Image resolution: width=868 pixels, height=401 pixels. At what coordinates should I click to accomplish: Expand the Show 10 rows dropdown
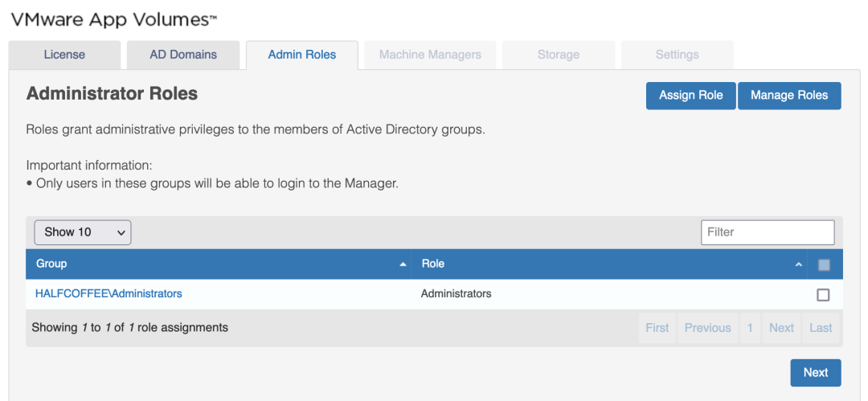click(x=83, y=232)
